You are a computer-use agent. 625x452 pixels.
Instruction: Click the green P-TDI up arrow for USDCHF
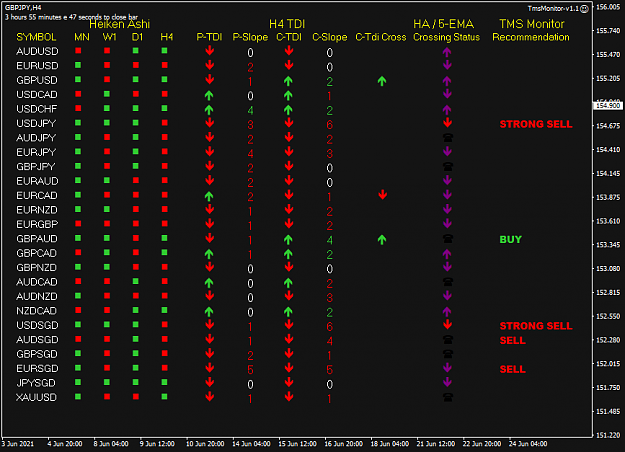209,110
